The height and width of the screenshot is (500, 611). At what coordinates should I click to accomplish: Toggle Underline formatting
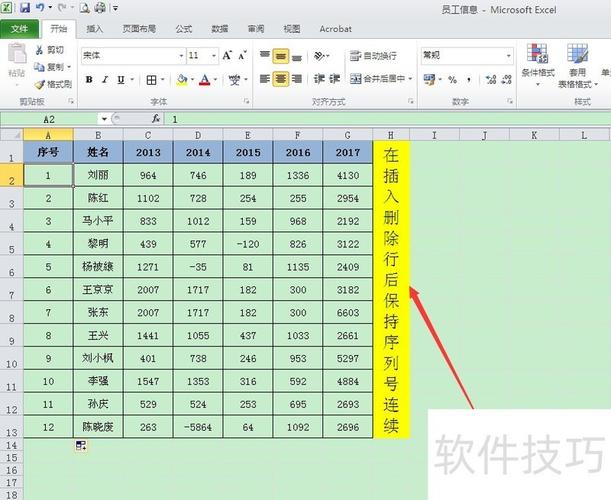coord(121,80)
